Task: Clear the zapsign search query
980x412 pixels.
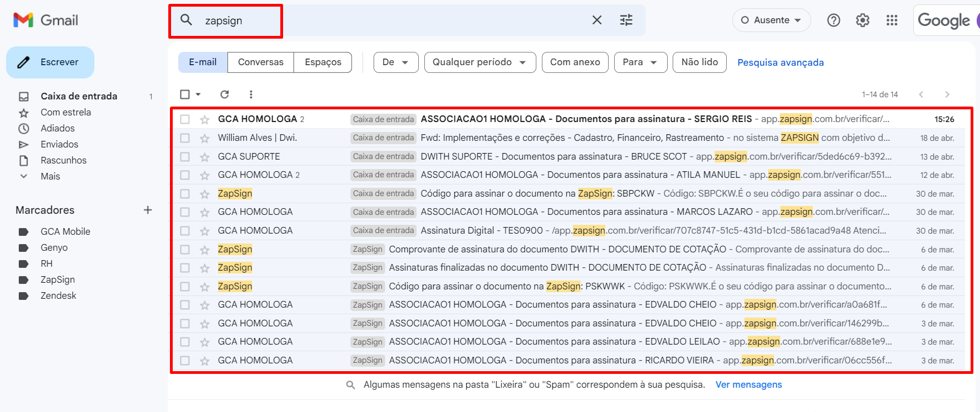Action: (597, 20)
